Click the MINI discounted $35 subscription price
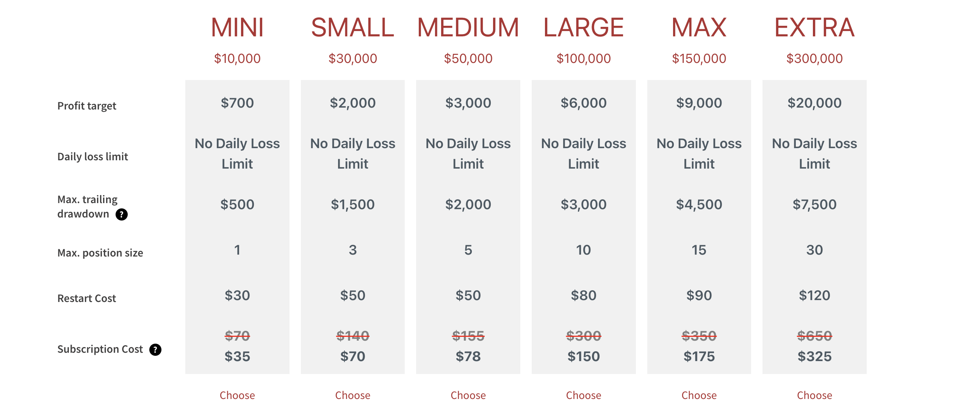 (x=237, y=356)
